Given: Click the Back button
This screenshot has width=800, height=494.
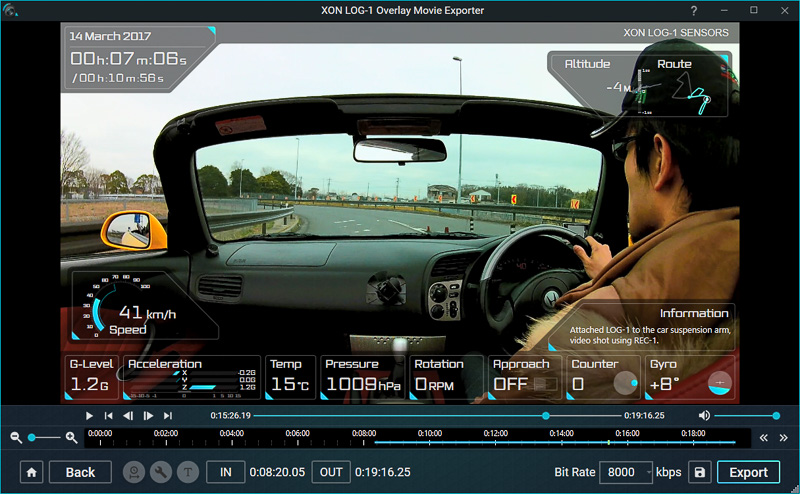Looking at the screenshot, I should pyautogui.click(x=80, y=472).
